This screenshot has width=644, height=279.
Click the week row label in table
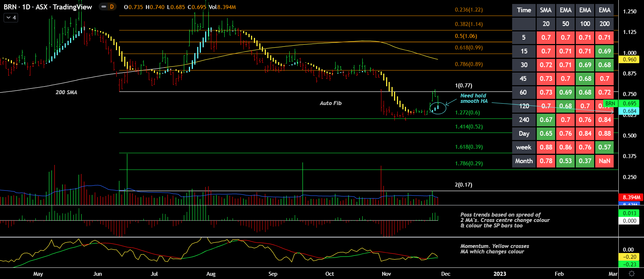pos(524,147)
